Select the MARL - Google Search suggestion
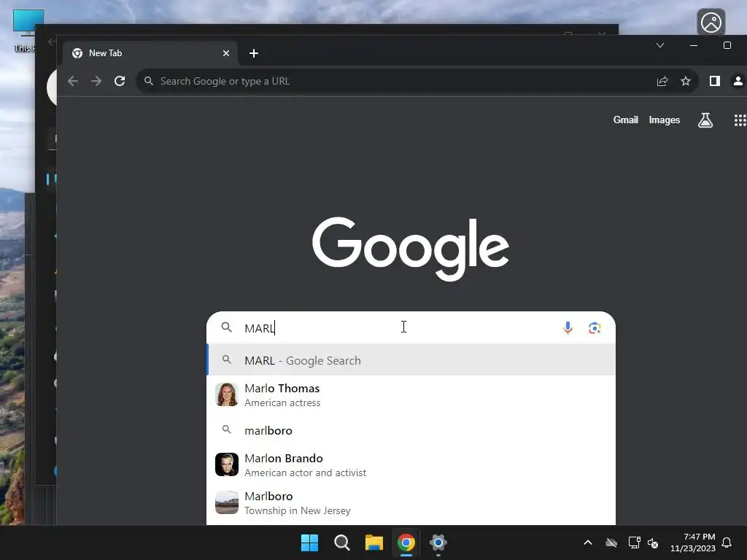This screenshot has width=747, height=560. click(x=411, y=360)
